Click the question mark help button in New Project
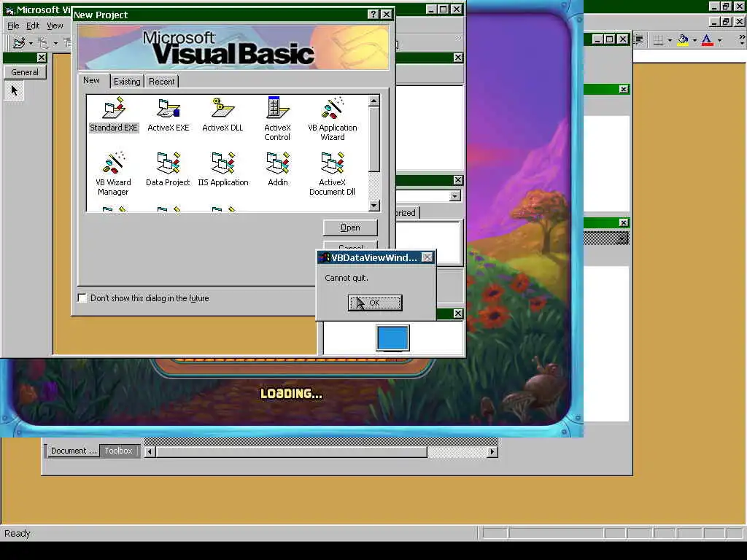747x560 pixels. 373,15
